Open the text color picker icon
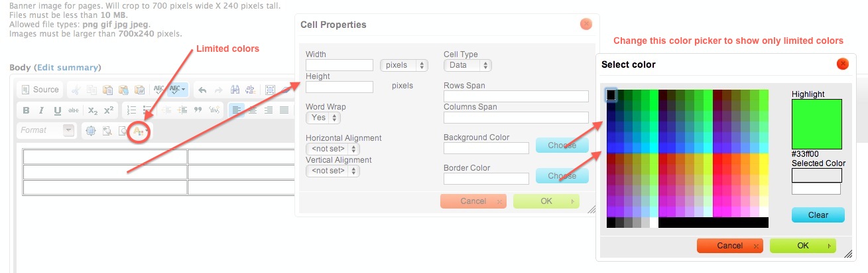The width and height of the screenshot is (868, 273). (x=139, y=131)
